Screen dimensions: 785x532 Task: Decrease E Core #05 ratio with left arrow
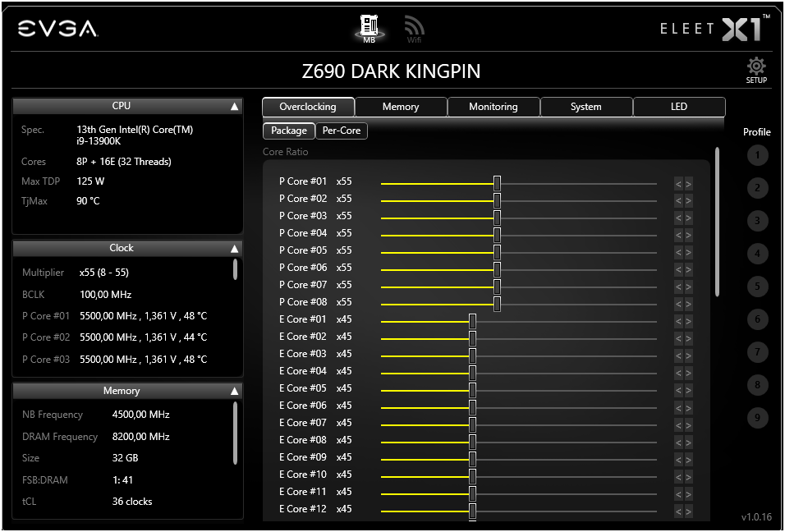[x=678, y=390]
